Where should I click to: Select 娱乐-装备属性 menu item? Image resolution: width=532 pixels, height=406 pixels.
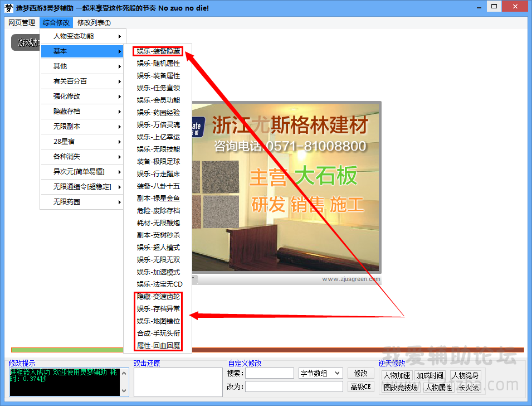pos(158,76)
